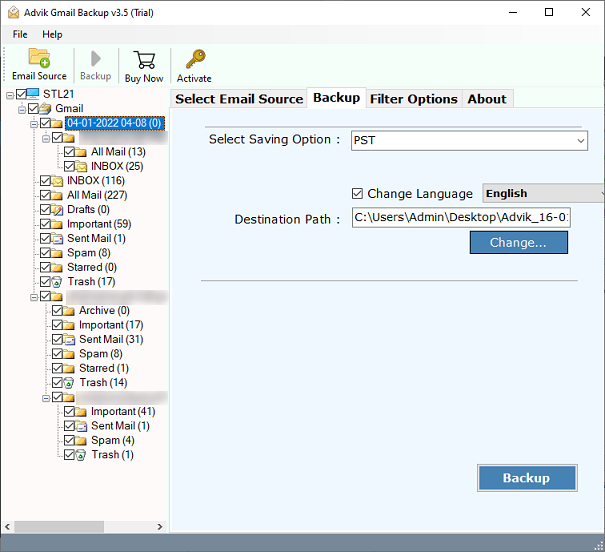Click the STL21 computer icon
The image size is (605, 552).
(33, 94)
